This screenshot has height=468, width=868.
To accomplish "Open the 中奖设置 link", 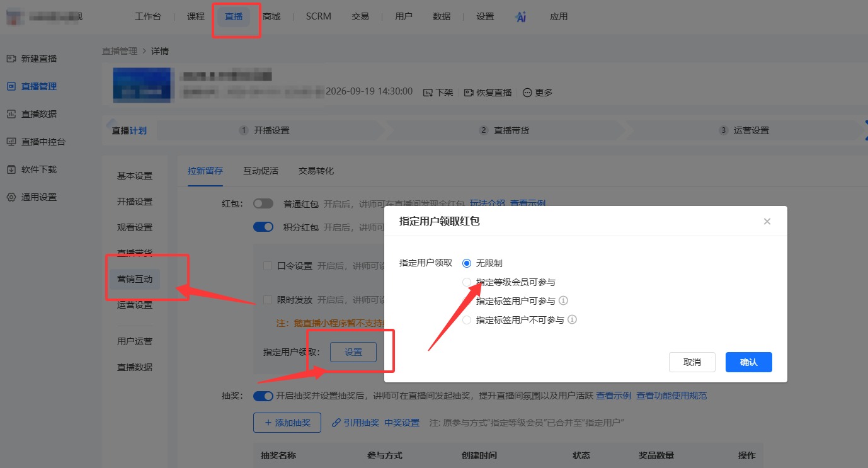I will [402, 423].
